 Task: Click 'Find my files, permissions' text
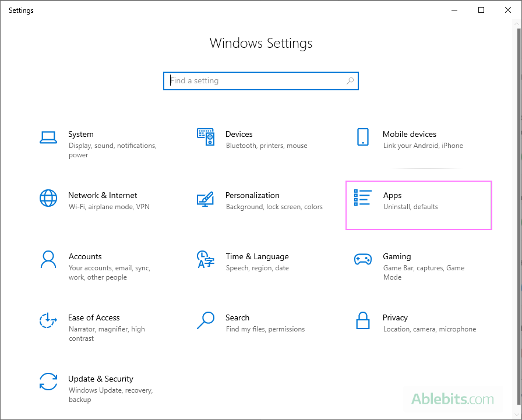pyautogui.click(x=265, y=329)
